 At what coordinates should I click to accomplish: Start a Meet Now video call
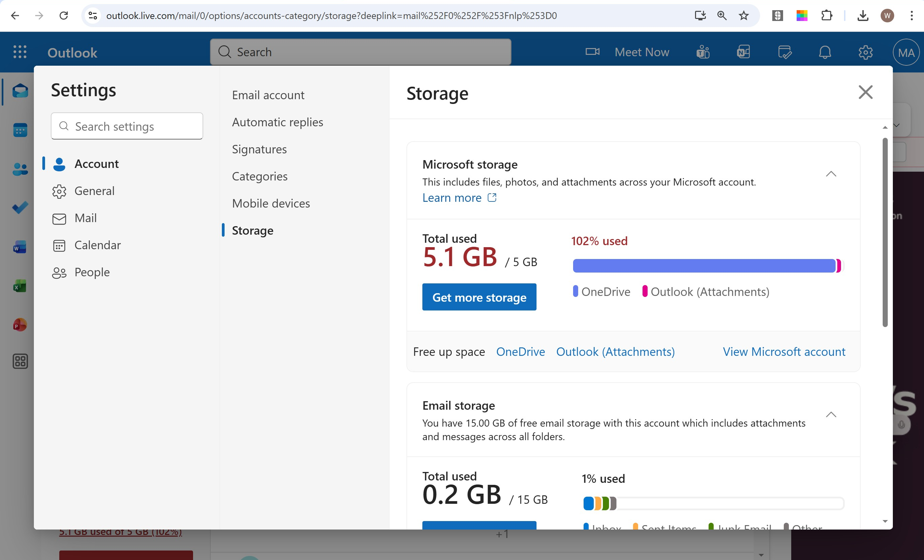point(627,52)
